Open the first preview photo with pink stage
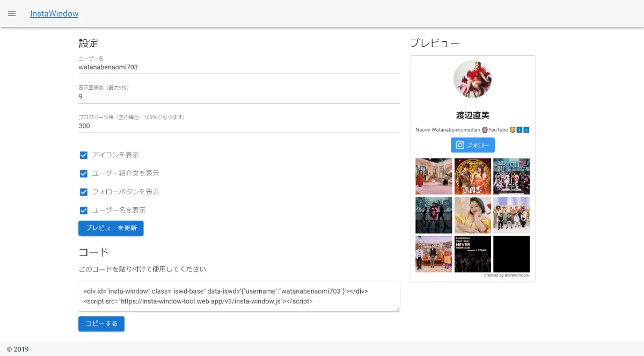 (x=434, y=176)
